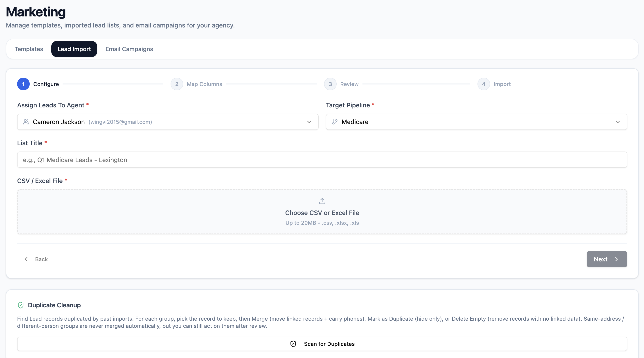The width and height of the screenshot is (644, 358).
Task: Focus the List Title input field
Action: 322,160
